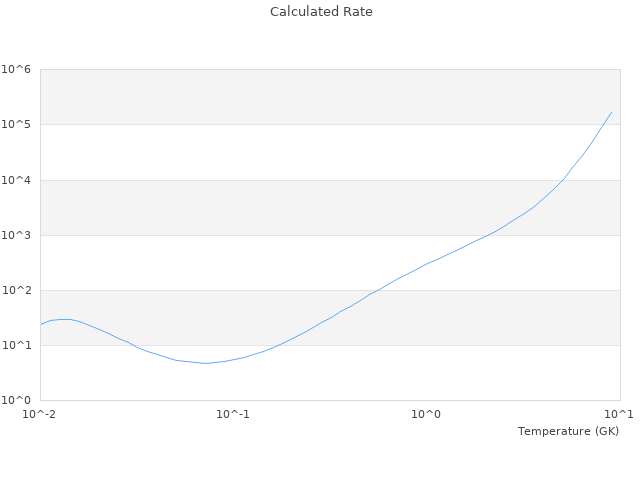Click the curve's small peak near the left edge
The width and height of the screenshot is (640, 480).
(65, 319)
